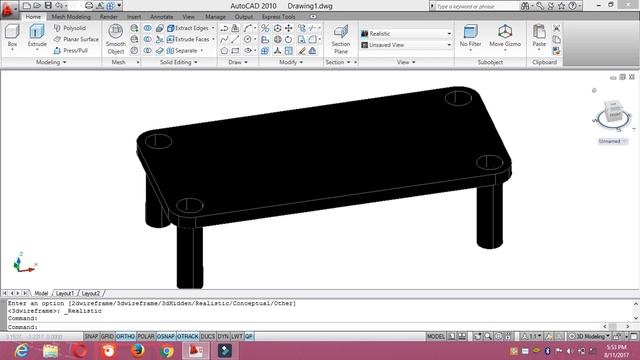The image size is (640, 360).
Task: Toggle LWT lineweight display
Action: [x=237, y=336]
